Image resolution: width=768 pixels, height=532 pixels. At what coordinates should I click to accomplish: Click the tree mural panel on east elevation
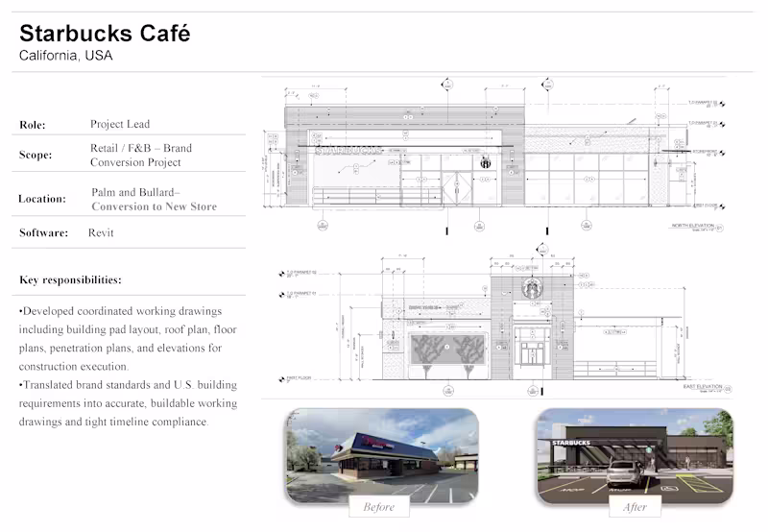[448, 349]
